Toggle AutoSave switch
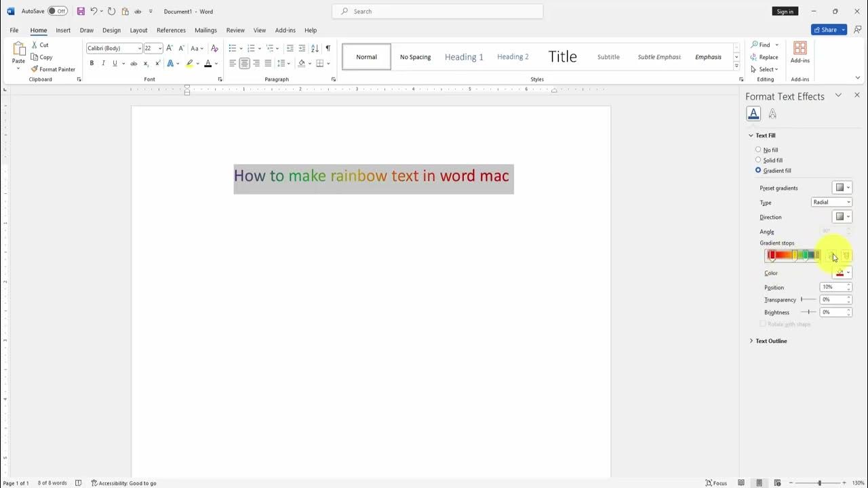868x488 pixels. (x=57, y=12)
